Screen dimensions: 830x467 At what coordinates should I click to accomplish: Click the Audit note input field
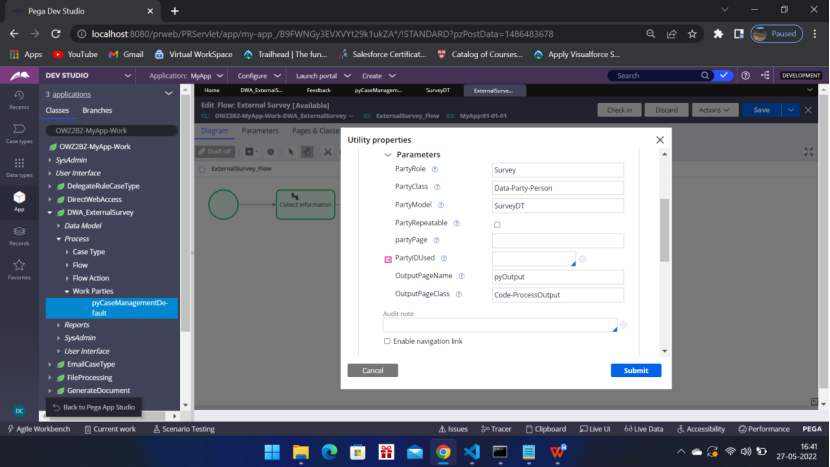pos(500,325)
